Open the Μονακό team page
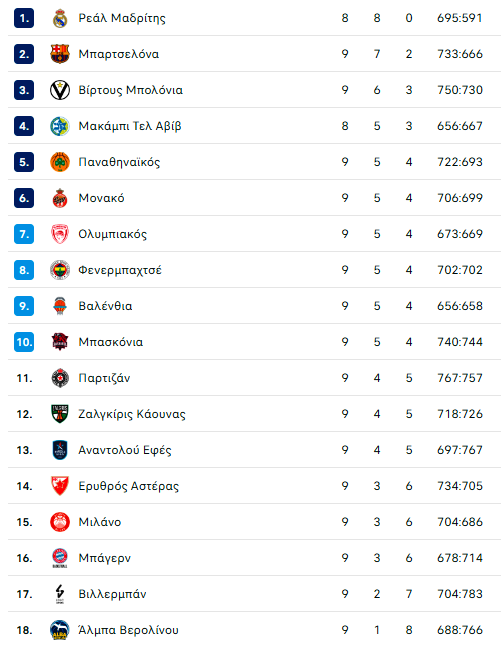The image size is (501, 646). coord(101,198)
